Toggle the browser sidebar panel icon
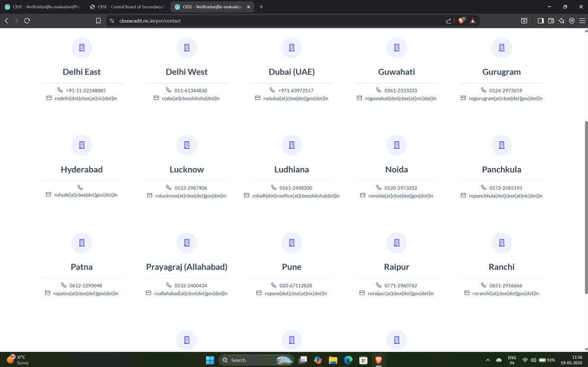588x367 pixels. pos(540,21)
